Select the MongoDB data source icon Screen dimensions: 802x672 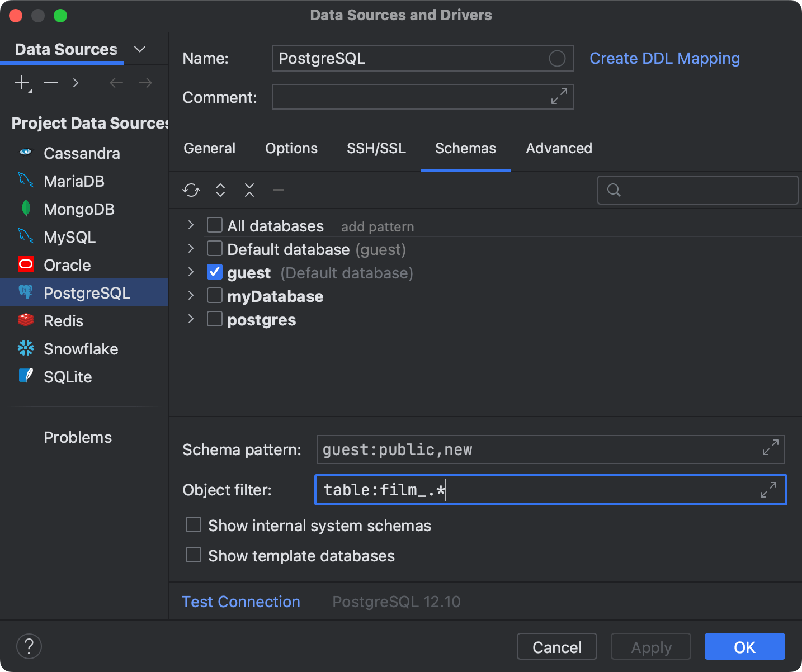(26, 209)
